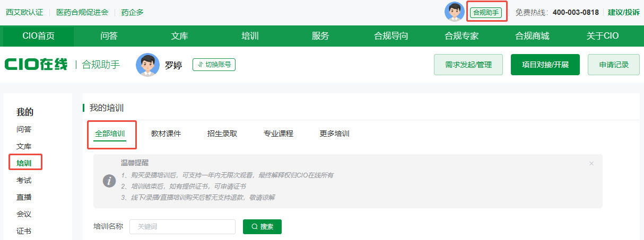The image size is (644, 240).
Task: Open 证书 in the left sidebar
Action: [24, 231]
